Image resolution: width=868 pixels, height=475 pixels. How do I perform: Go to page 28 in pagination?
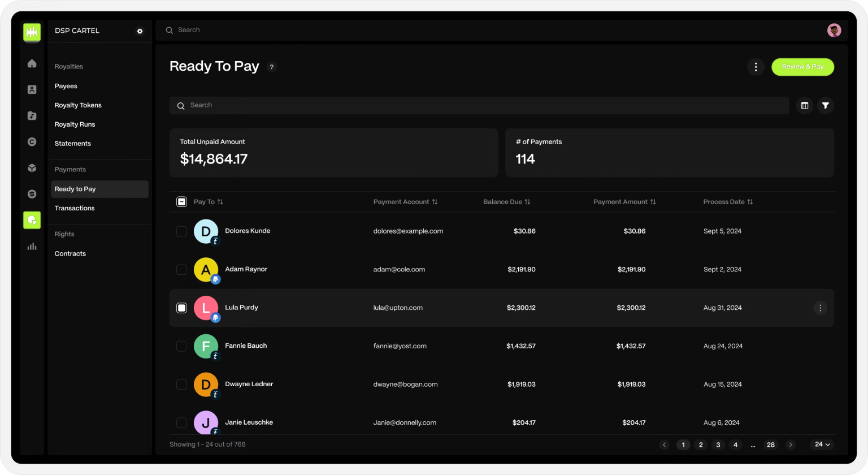click(x=770, y=445)
